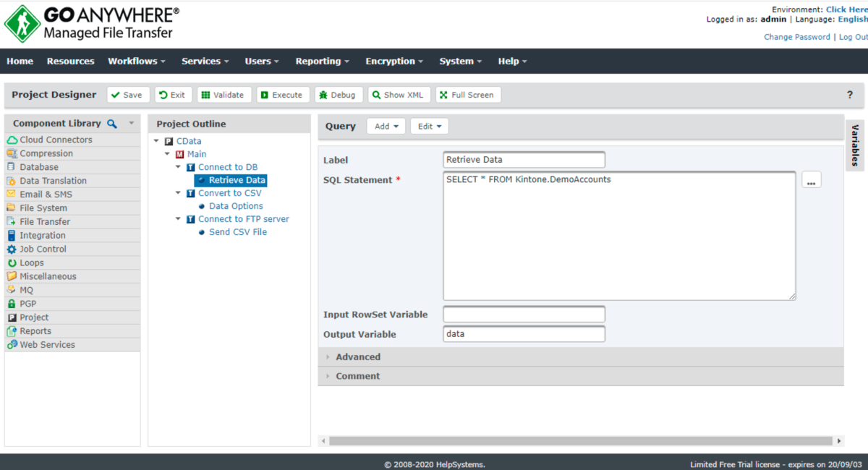Click the Validate toolbar button
This screenshot has width=868, height=470.
coord(224,95)
